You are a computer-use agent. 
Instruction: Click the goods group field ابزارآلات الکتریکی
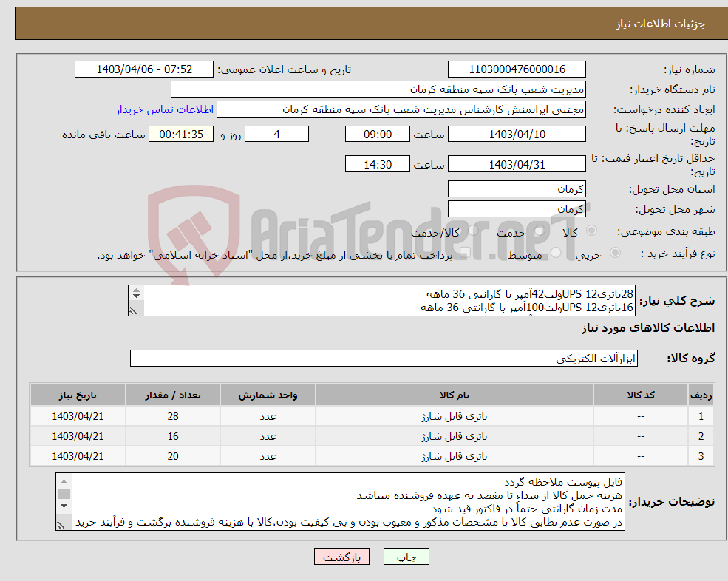tap(384, 359)
